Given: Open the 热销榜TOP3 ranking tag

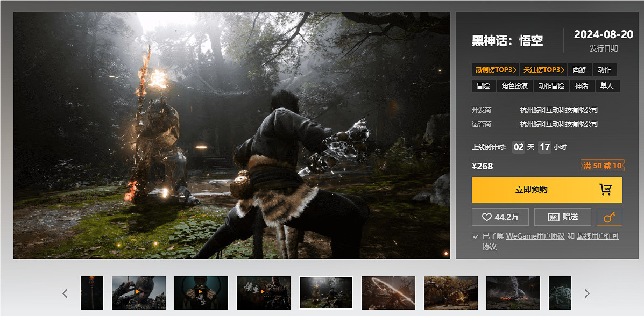Looking at the screenshot, I should (x=496, y=70).
